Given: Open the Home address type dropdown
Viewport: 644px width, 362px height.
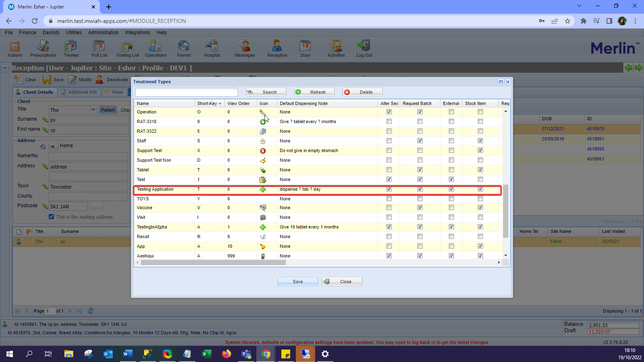Looking at the screenshot, I should [53, 146].
